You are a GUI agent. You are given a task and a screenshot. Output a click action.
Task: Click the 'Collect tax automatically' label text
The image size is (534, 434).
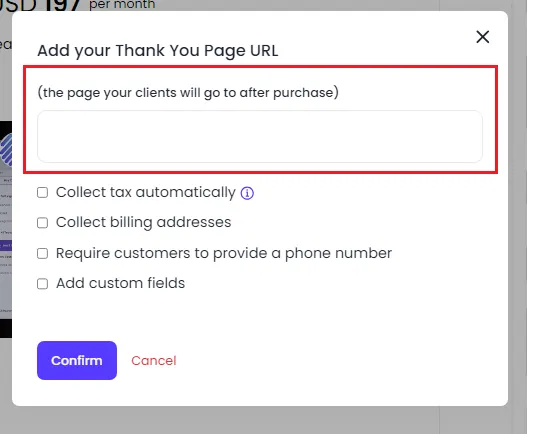[145, 192]
